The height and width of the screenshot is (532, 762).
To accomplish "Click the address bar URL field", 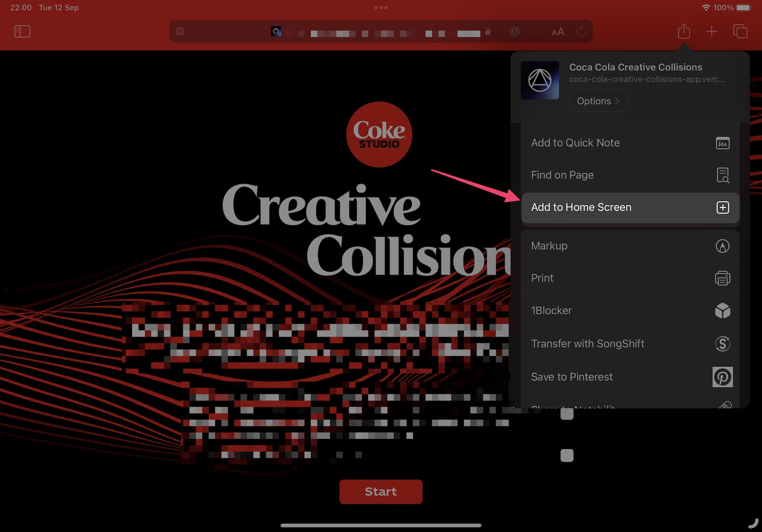I will (x=381, y=32).
